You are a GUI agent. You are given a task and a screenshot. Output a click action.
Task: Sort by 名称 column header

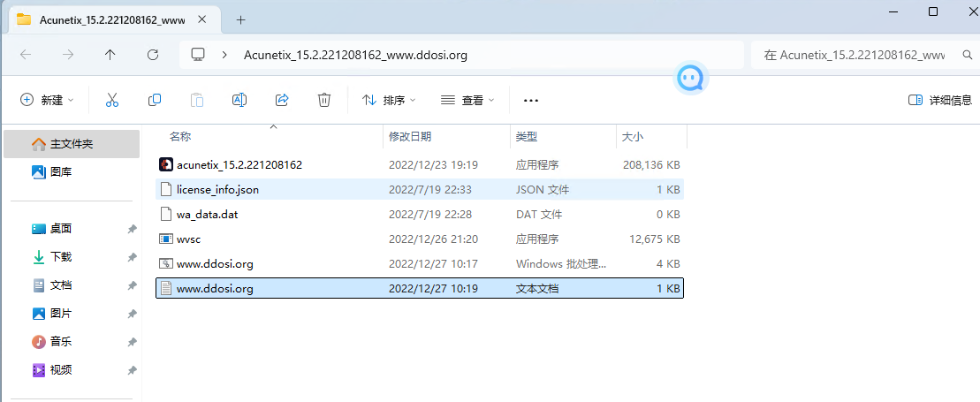(x=180, y=136)
